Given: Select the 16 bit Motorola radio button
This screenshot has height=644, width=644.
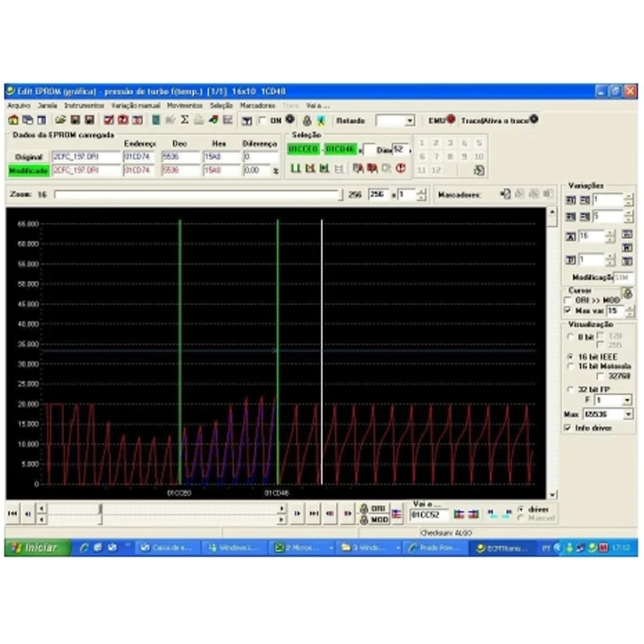Looking at the screenshot, I should point(570,366).
